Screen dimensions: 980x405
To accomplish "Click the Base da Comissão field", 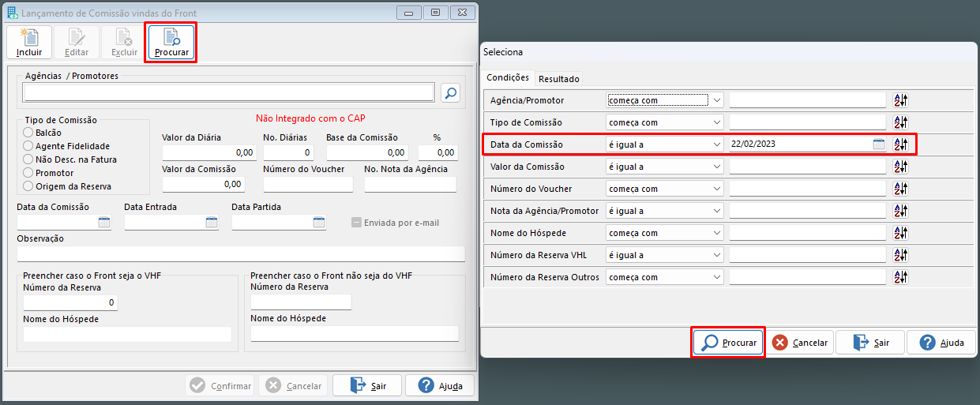I will 368,152.
